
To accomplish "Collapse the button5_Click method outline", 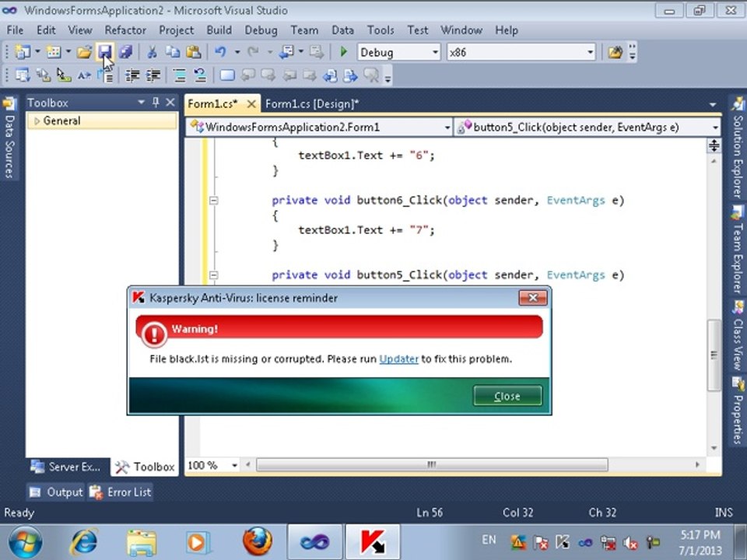I will [x=214, y=275].
